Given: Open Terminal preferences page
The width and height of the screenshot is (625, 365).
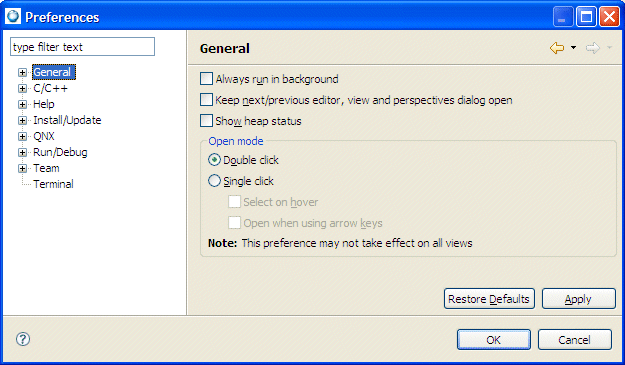Looking at the screenshot, I should point(53,184).
